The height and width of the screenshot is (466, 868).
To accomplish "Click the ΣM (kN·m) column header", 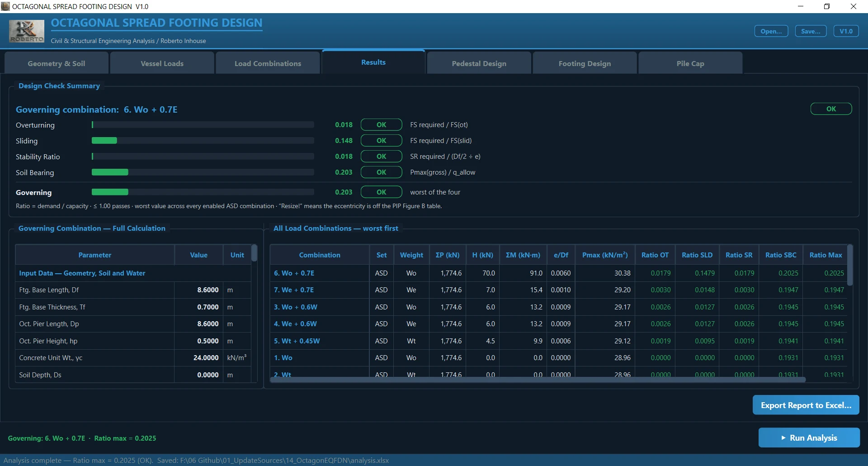I will point(523,255).
